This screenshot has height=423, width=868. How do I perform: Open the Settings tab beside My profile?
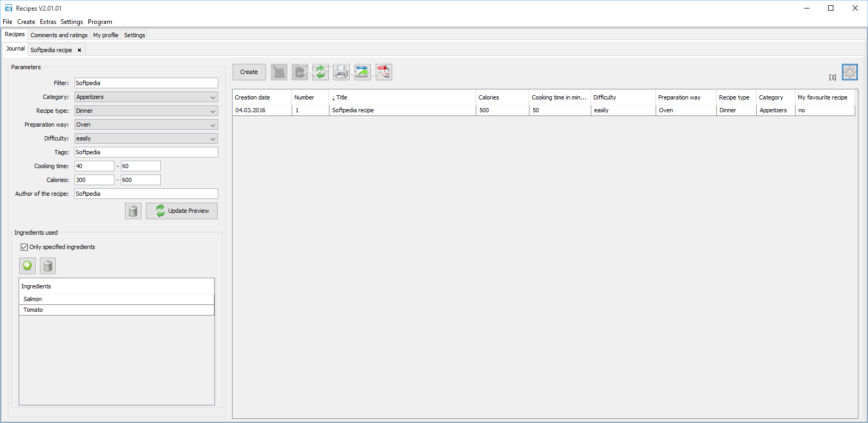135,35
